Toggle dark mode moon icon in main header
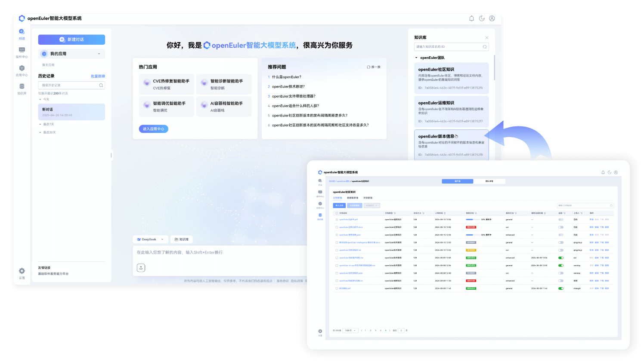Image resolution: width=644 pixels, height=362 pixels. [x=482, y=18]
